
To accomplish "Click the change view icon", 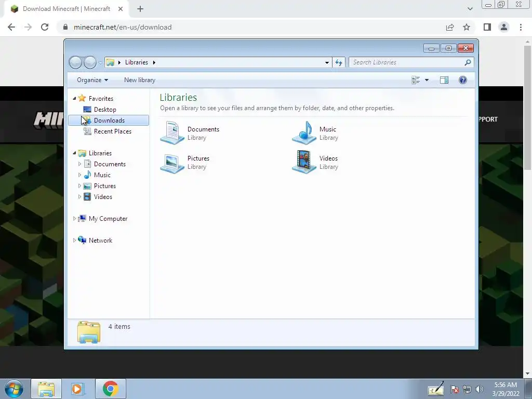I will tap(416, 80).
